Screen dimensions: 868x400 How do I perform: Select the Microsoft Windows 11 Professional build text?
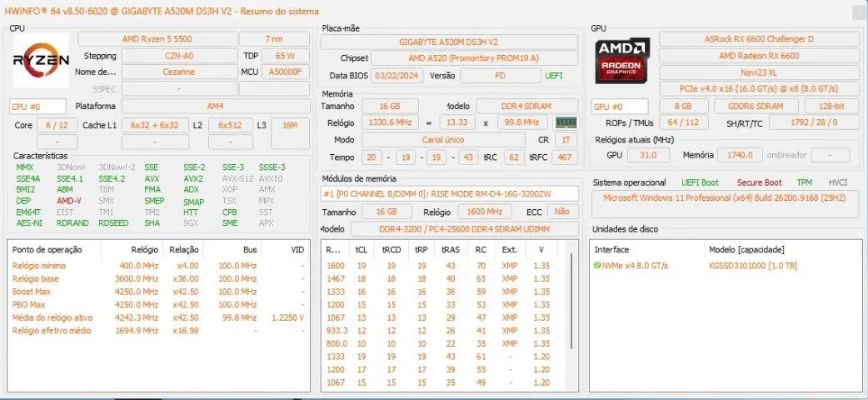pos(726,197)
